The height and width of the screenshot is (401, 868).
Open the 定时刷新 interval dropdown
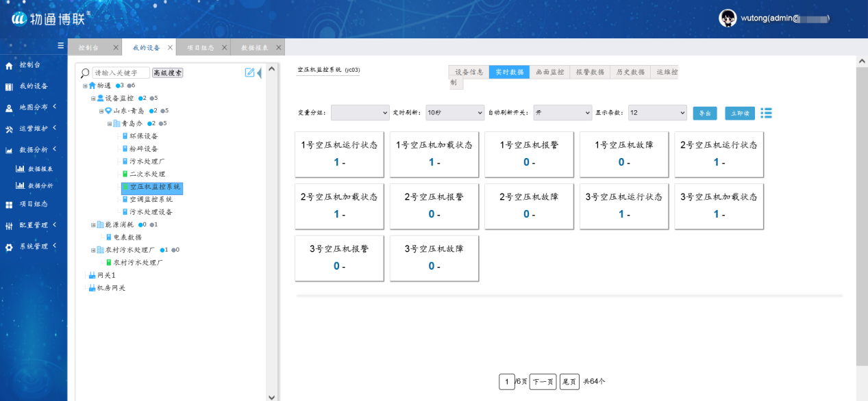pyautogui.click(x=455, y=113)
